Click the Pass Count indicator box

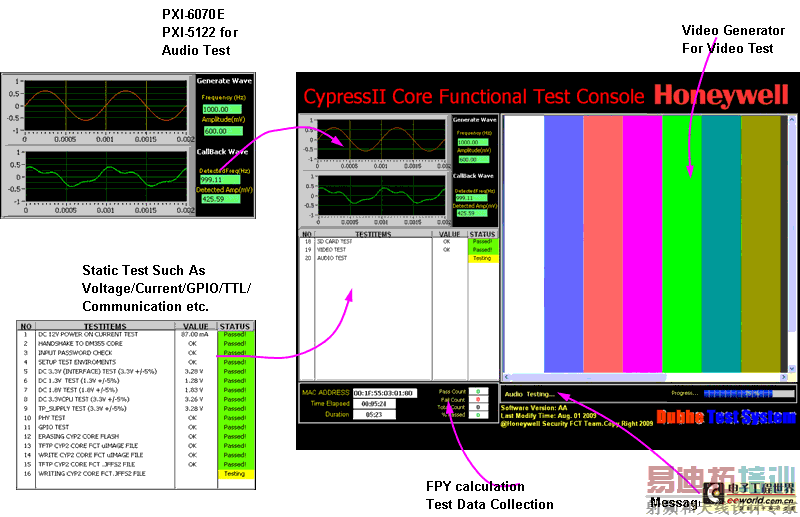(x=478, y=391)
